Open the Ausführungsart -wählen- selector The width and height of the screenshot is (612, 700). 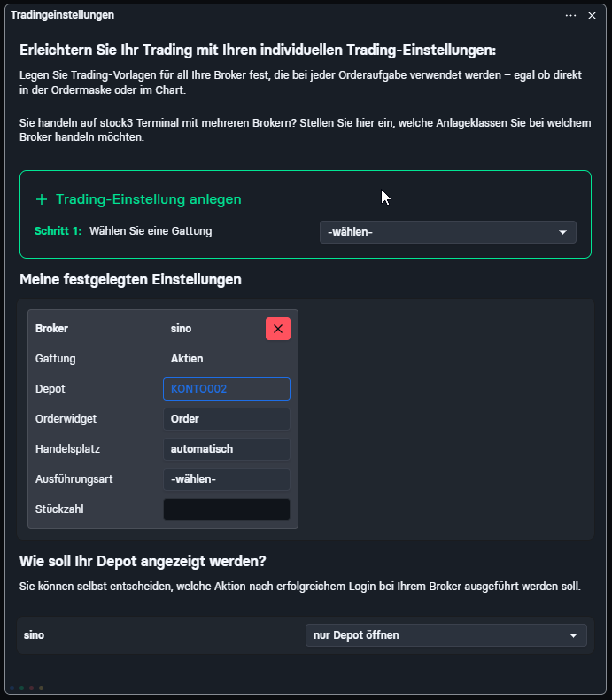[227, 479]
